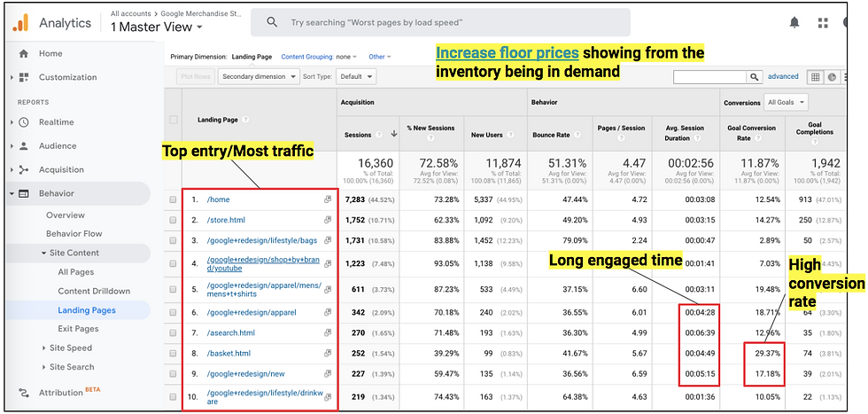Image resolution: width=868 pixels, height=414 pixels.
Task: Sort by Goal Conversion Rate column header
Action: click(751, 133)
